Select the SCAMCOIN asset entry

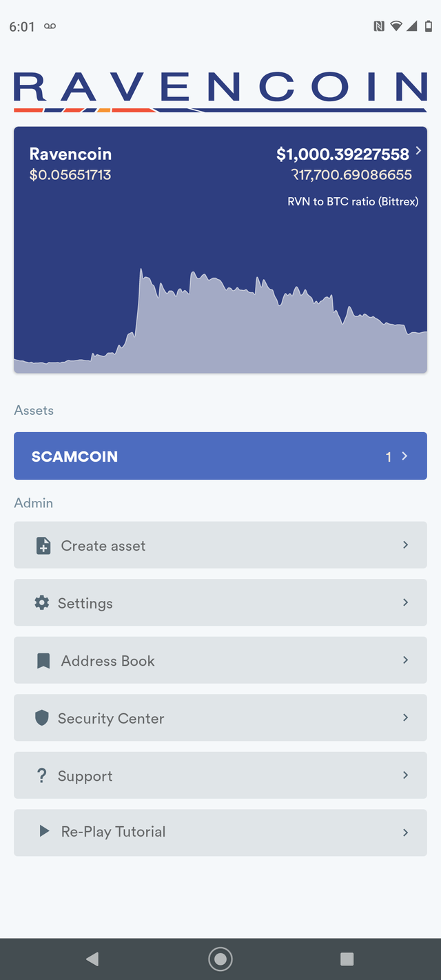[x=220, y=456]
